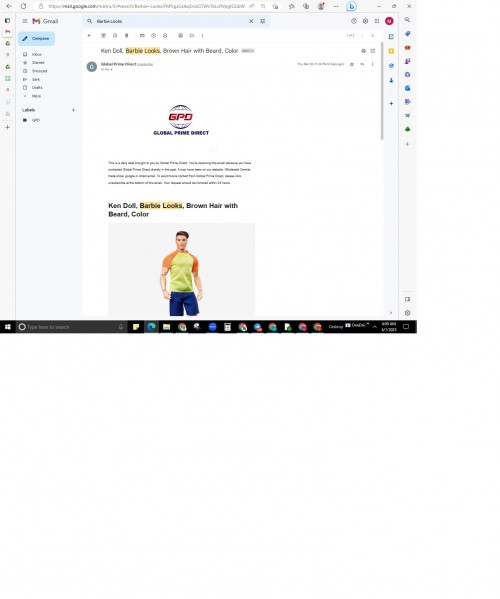Open Keep in Gmail side panel
The height and width of the screenshot is (599, 500).
click(x=391, y=51)
